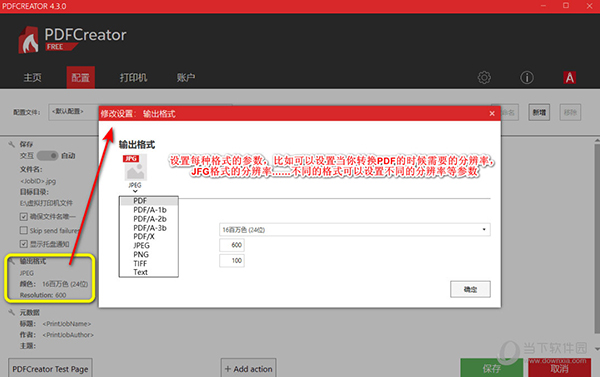Screen dimensions: 600x377
Task: Click the Add action button
Action: [248, 369]
